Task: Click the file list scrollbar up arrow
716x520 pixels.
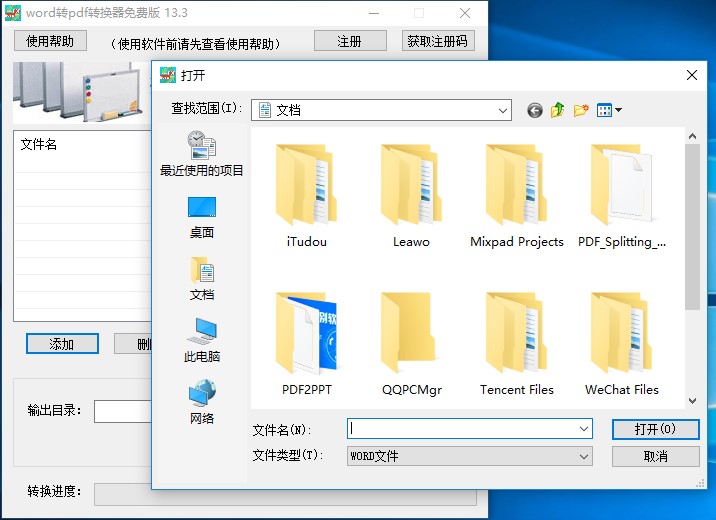Action: 692,136
